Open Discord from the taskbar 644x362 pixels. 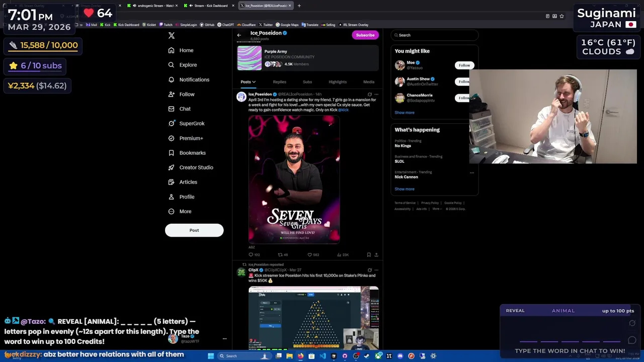pos(400,356)
